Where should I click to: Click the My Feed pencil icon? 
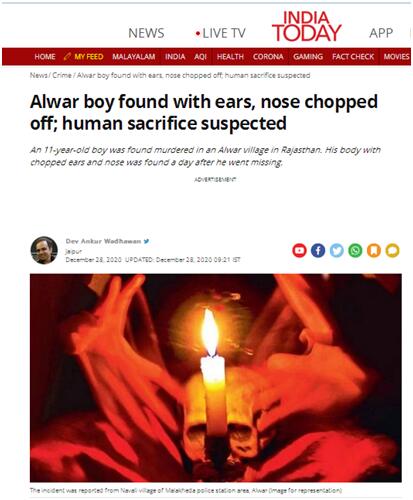coord(67,57)
